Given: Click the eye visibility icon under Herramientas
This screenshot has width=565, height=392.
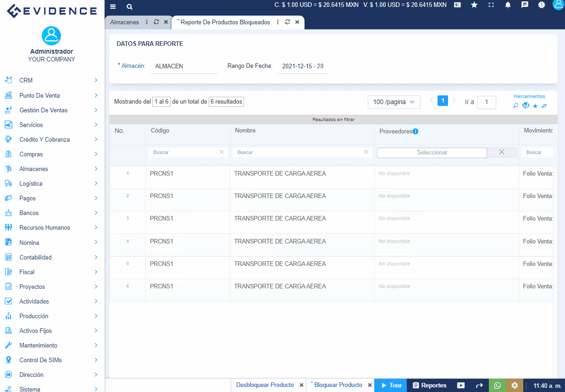Looking at the screenshot, I should (526, 105).
